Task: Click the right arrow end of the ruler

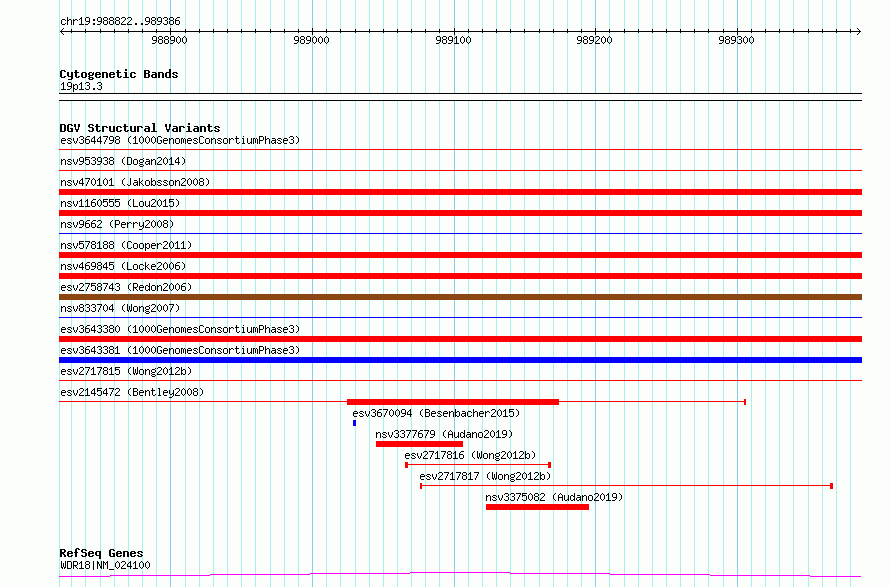Action: coord(858,31)
